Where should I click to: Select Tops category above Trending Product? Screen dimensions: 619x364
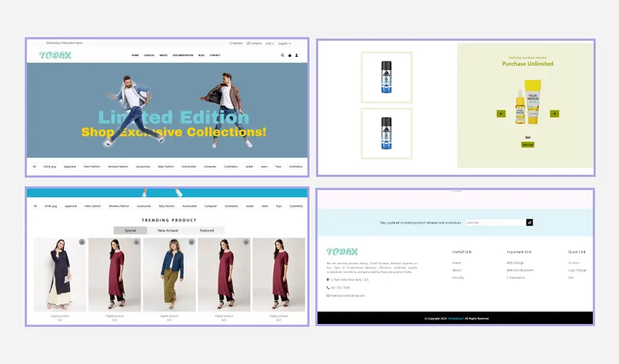(279, 206)
